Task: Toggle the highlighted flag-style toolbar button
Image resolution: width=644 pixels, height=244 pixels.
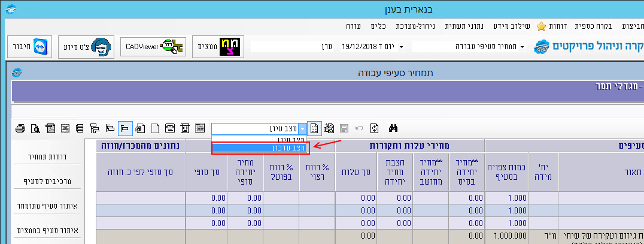Action: [125, 128]
